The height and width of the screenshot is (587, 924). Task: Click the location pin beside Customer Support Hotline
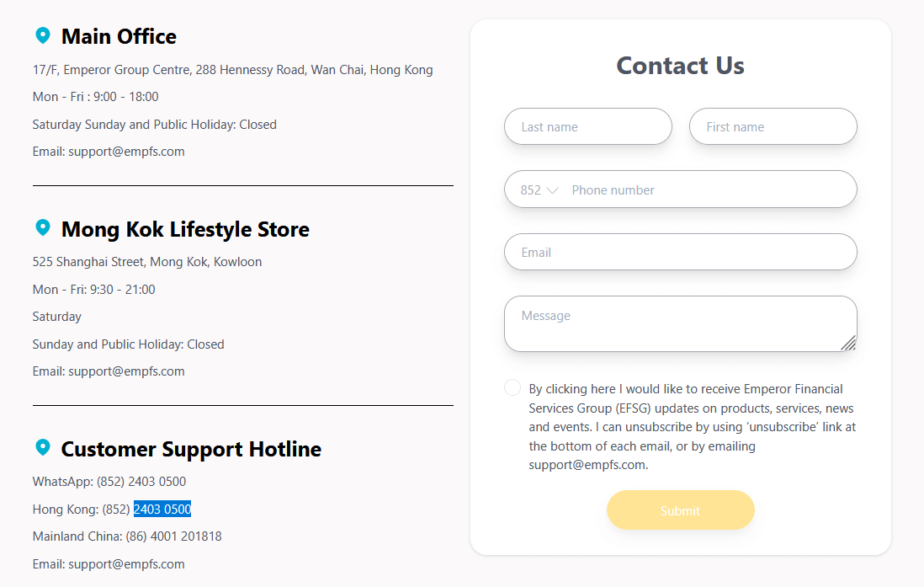(42, 448)
